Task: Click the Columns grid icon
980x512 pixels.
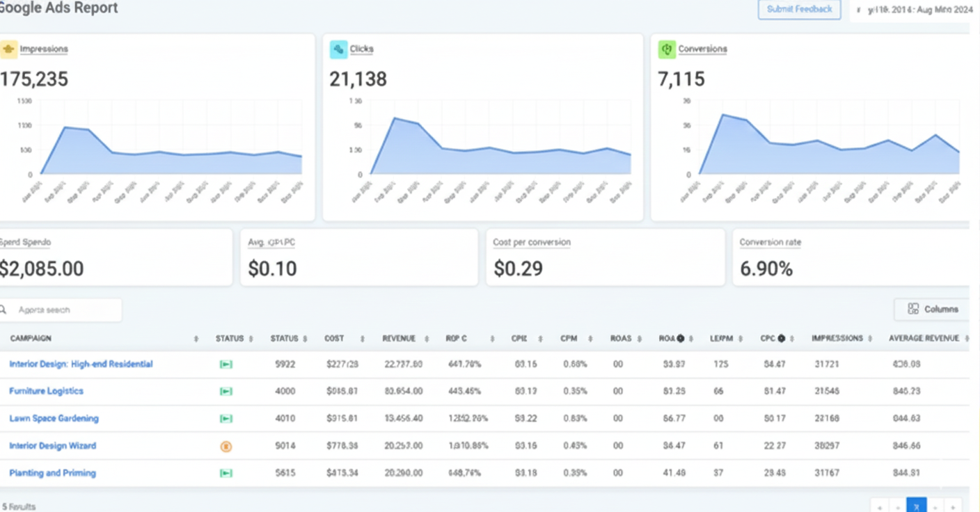Action: point(913,309)
